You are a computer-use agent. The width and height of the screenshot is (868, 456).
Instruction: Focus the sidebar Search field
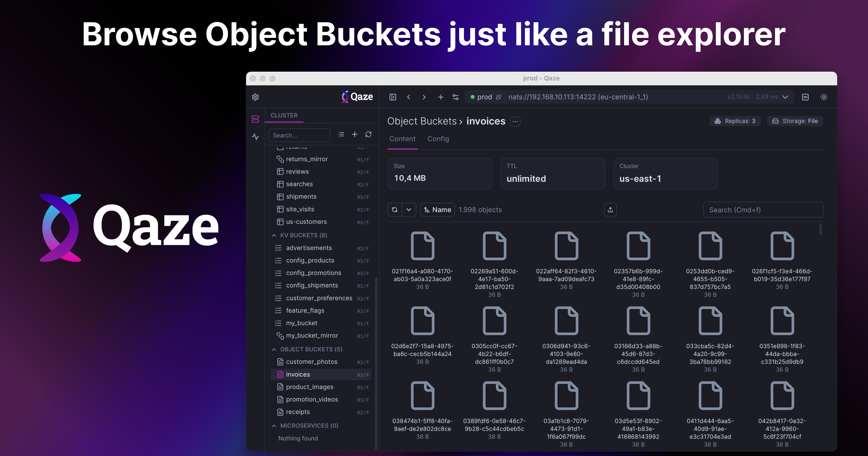[x=299, y=135]
